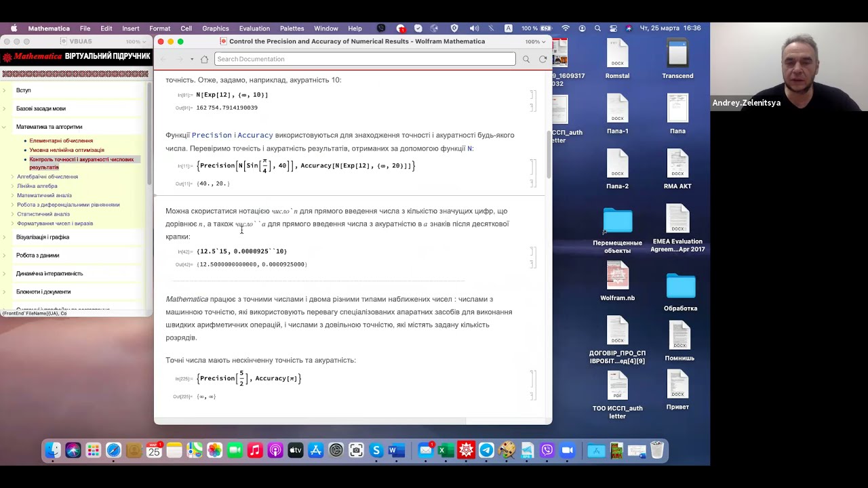This screenshot has width=868, height=488.
Task: Select the Wolfram.nb desktop file
Action: coord(617,281)
